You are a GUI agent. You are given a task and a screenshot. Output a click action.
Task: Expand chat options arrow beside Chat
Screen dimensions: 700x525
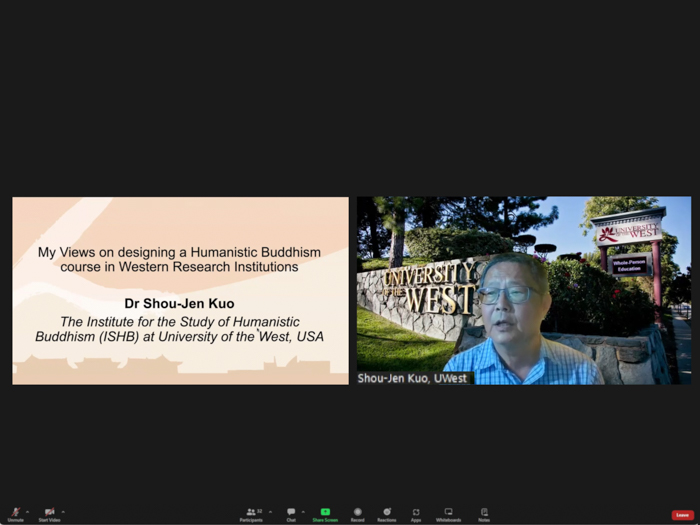303,512
